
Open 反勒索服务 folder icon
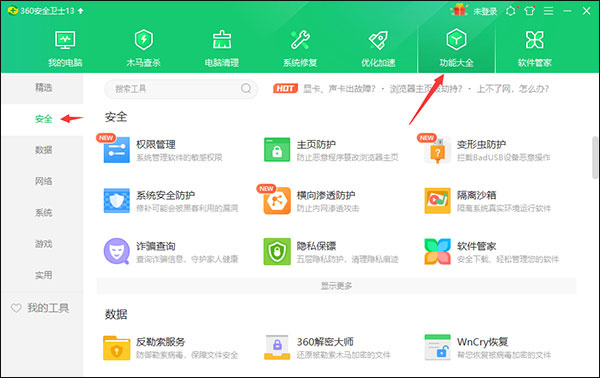pyautogui.click(x=116, y=348)
